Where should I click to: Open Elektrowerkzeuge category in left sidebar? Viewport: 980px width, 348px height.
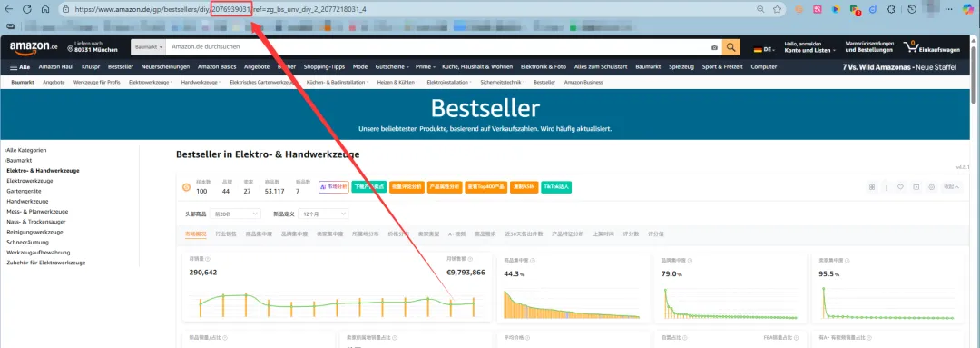pyautogui.click(x=30, y=181)
